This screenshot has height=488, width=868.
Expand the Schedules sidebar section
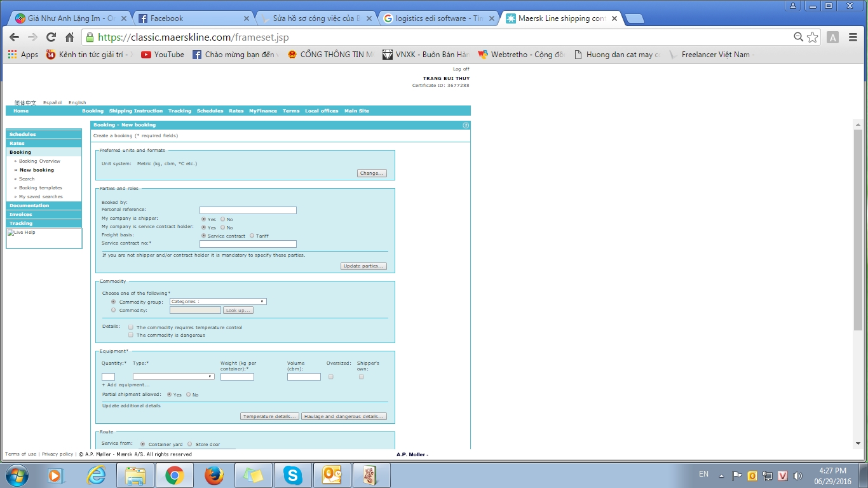(x=44, y=135)
